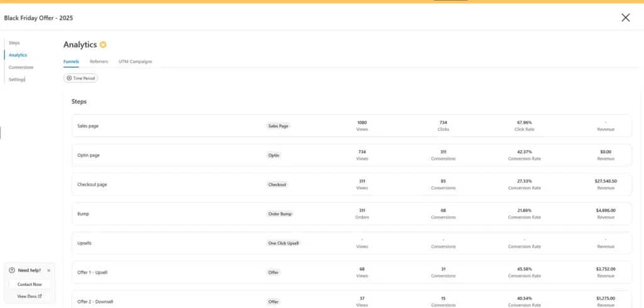644x308 pixels.
Task: Click the Steps section heading
Action: 79,101
